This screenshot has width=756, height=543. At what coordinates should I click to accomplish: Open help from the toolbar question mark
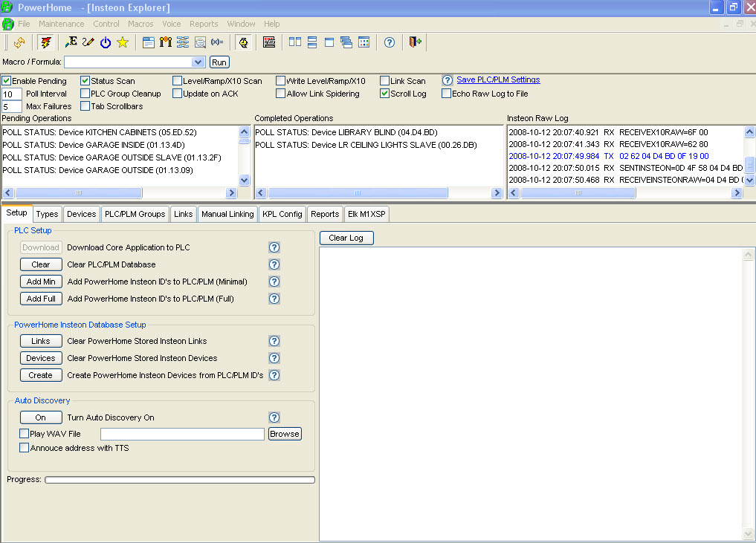(x=390, y=42)
